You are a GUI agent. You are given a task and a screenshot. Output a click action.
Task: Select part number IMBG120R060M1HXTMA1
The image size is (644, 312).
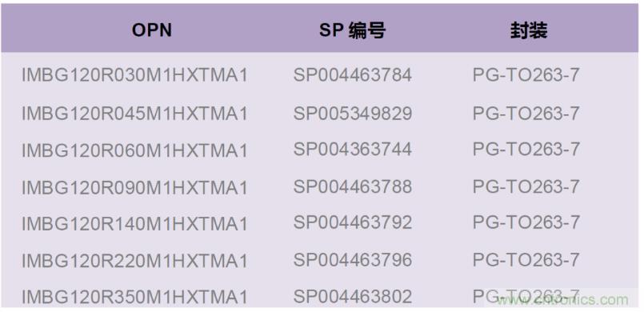(x=134, y=150)
